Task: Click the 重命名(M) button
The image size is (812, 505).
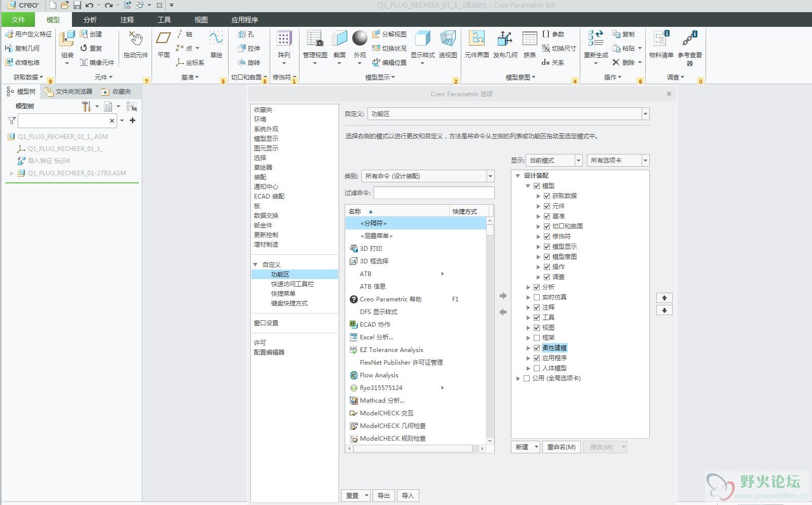Action: tap(561, 447)
